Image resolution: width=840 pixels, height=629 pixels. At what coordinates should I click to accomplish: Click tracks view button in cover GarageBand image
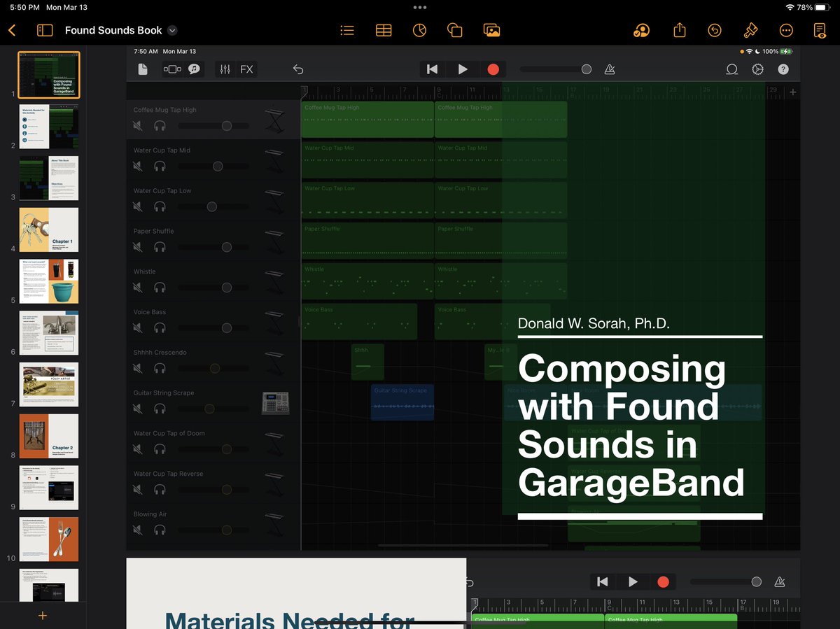coord(172,69)
